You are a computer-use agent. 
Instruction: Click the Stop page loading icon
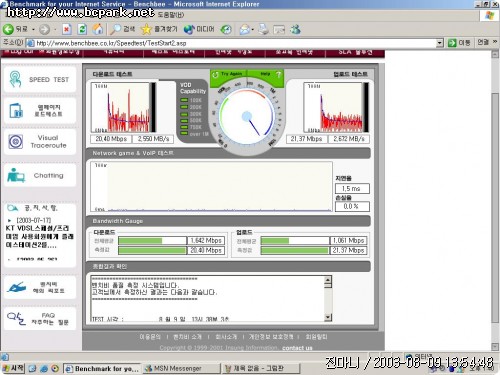67,29
